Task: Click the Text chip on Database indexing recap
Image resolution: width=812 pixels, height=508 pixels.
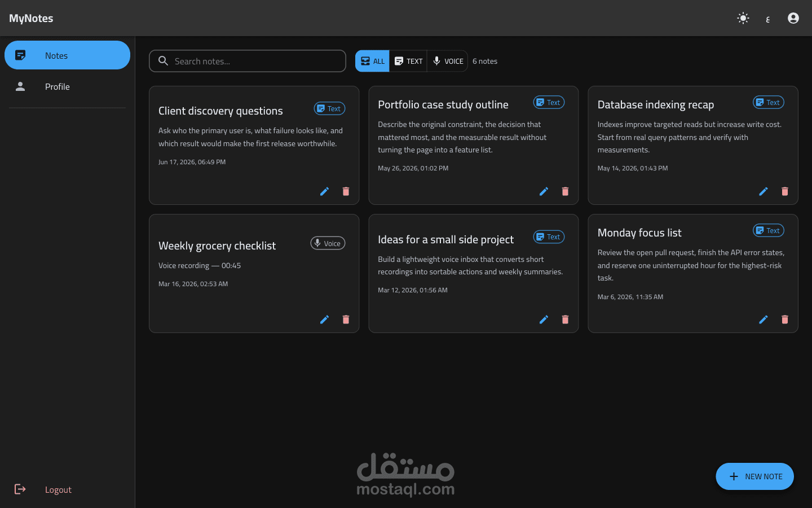Action: (768, 102)
